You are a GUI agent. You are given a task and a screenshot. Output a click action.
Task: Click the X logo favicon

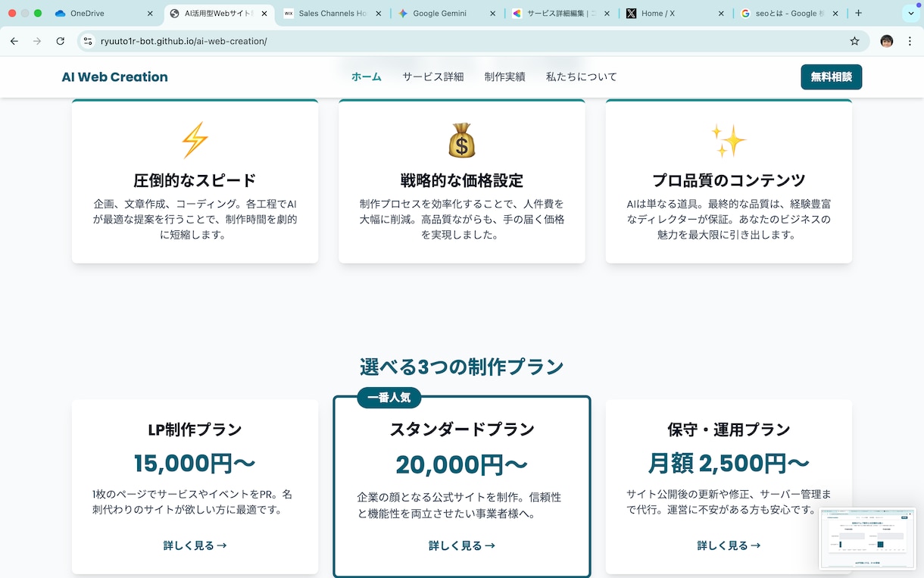point(632,14)
